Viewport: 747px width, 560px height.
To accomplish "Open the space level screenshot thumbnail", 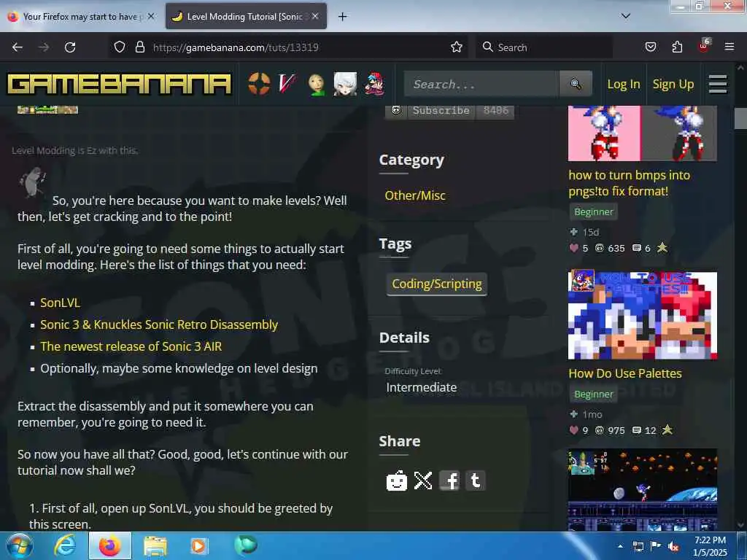I will (x=642, y=490).
